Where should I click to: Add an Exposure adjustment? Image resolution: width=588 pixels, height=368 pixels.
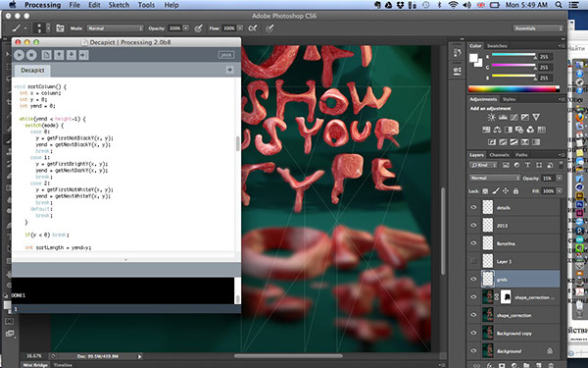pos(525,118)
